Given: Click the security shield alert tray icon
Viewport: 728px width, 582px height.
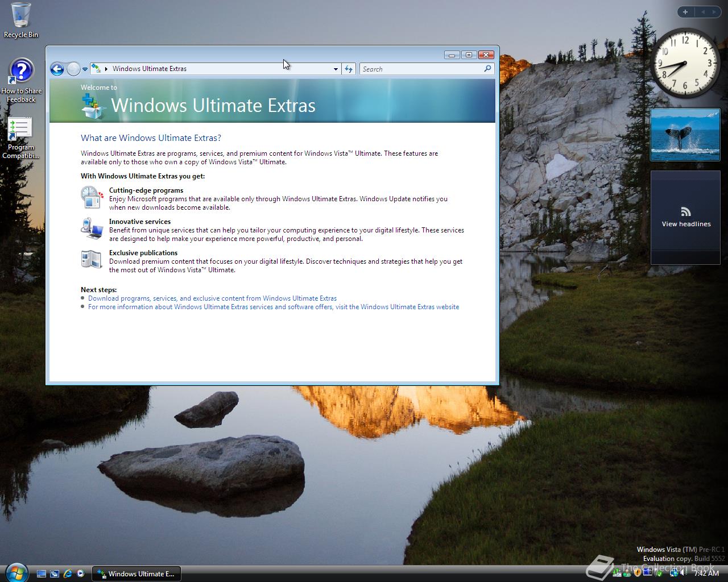Looking at the screenshot, I should tap(638, 573).
